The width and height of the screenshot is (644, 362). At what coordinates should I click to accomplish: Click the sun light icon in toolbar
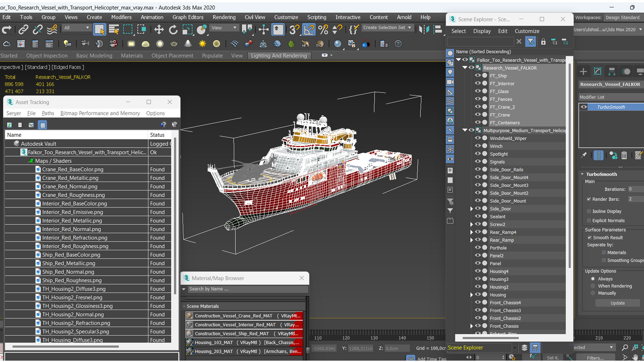[x=202, y=44]
